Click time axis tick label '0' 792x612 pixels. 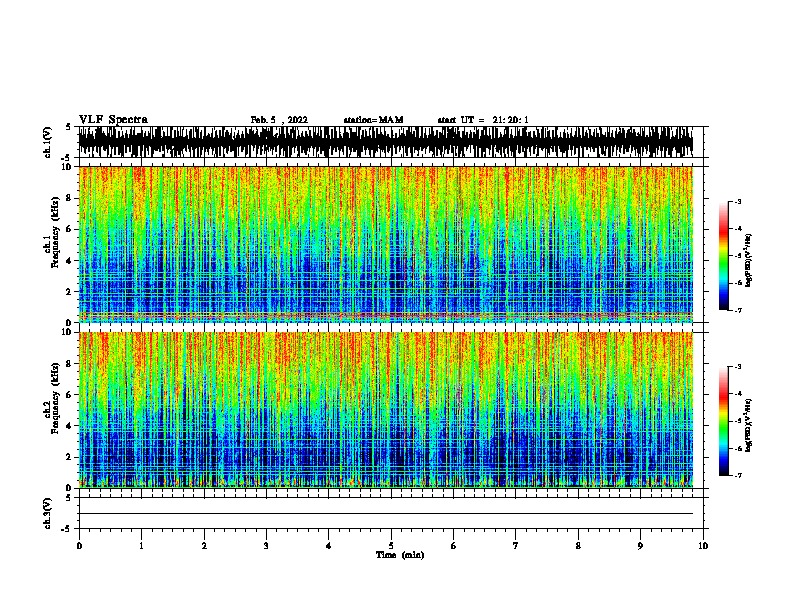coord(79,546)
